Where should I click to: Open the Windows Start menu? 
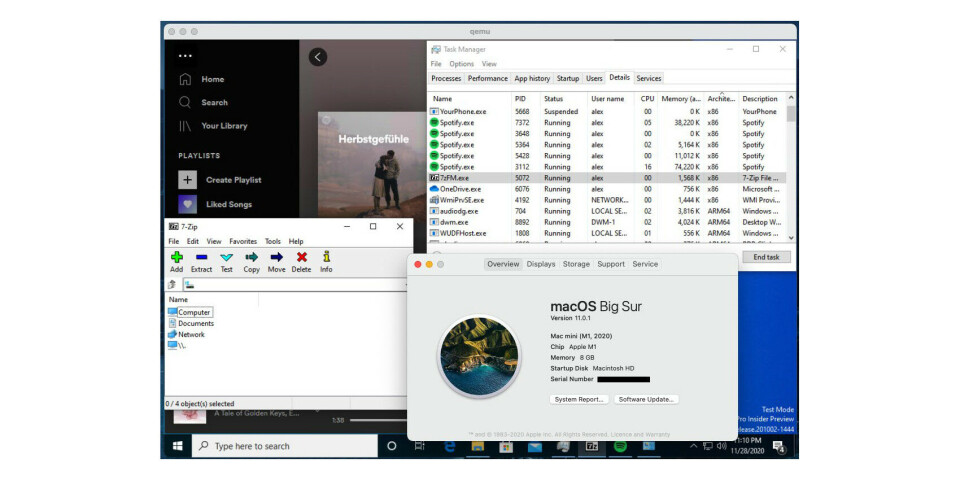pos(178,446)
